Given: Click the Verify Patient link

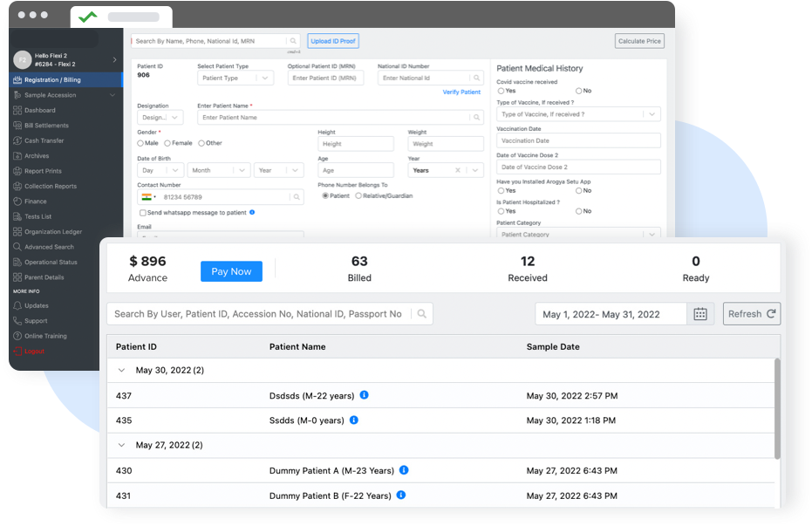Looking at the screenshot, I should pyautogui.click(x=461, y=92).
